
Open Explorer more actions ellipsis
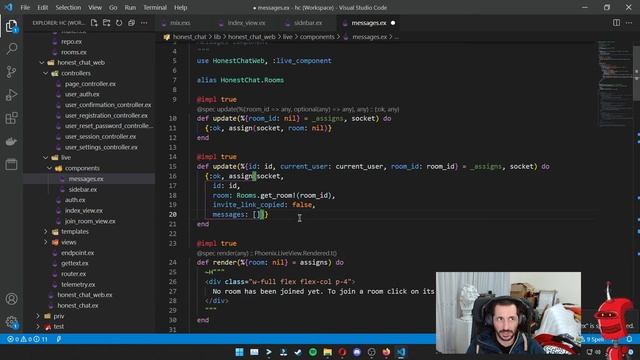[144, 23]
